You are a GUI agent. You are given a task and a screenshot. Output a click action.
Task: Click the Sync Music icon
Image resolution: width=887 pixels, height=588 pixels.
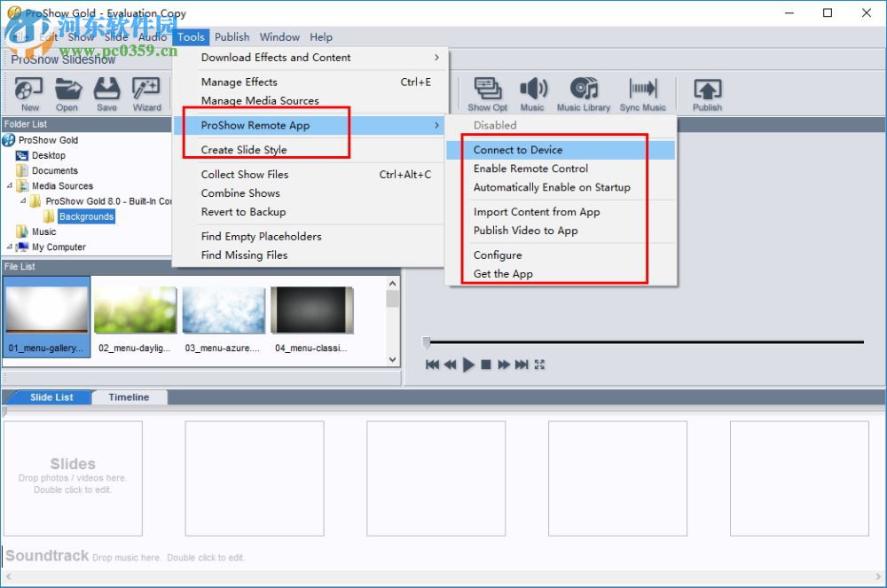click(642, 90)
